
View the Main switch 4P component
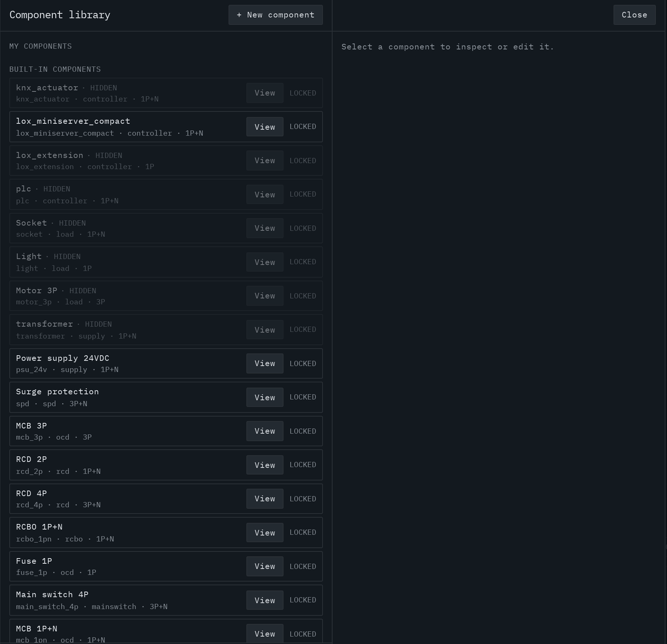coord(265,600)
